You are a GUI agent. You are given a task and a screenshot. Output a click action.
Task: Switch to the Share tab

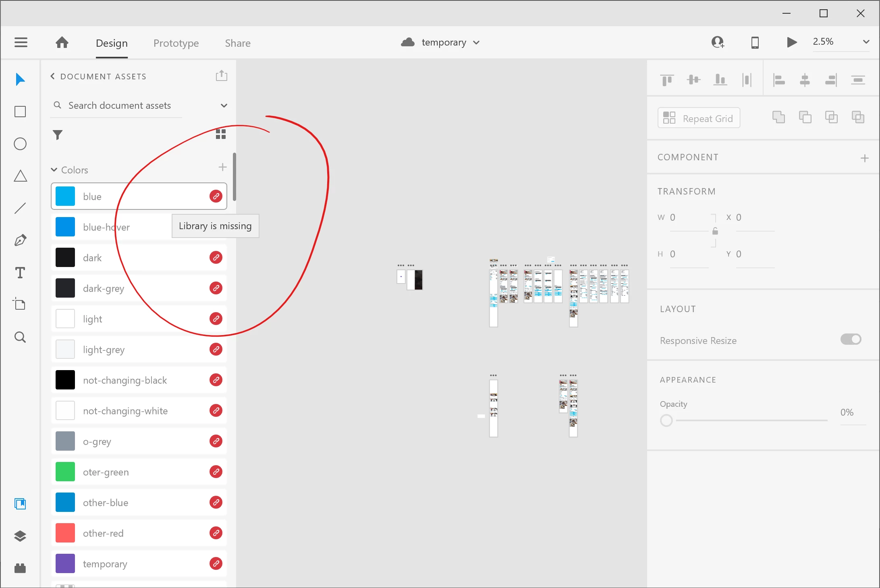(x=238, y=43)
